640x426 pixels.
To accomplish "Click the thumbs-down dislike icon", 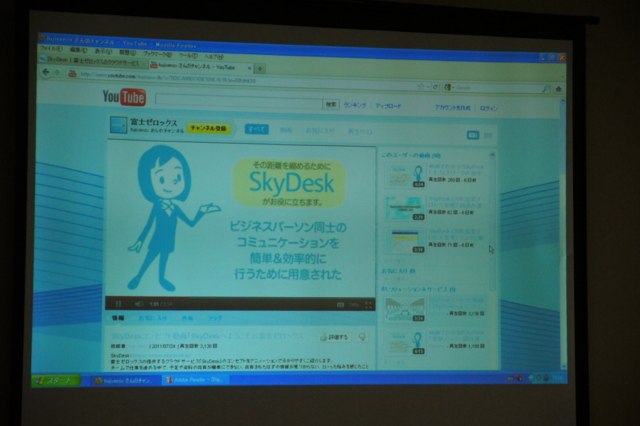I will [x=362, y=337].
